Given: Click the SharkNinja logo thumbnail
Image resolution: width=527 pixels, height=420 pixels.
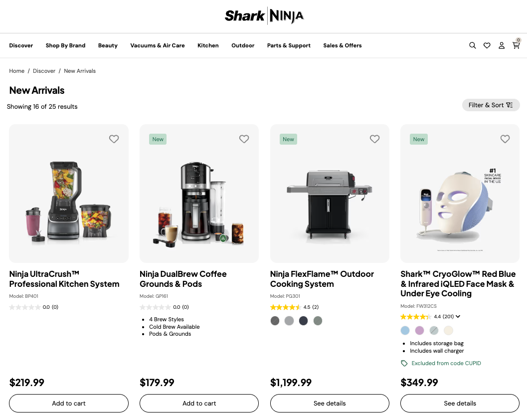Looking at the screenshot, I should click(x=264, y=16).
